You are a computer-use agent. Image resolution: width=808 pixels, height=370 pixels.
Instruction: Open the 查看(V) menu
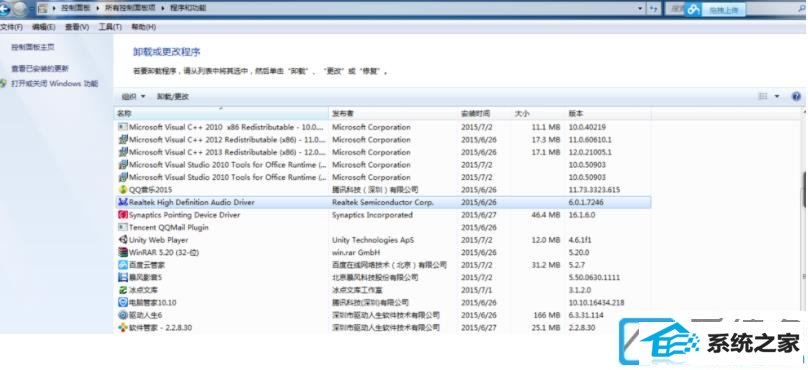point(77,27)
